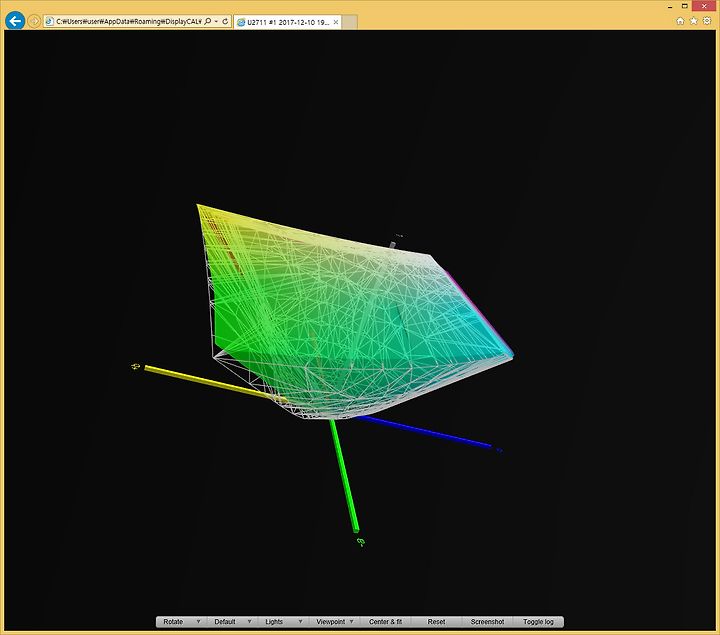This screenshot has width=720, height=635.
Task: Click the green a- axis bar
Action: click(x=345, y=475)
